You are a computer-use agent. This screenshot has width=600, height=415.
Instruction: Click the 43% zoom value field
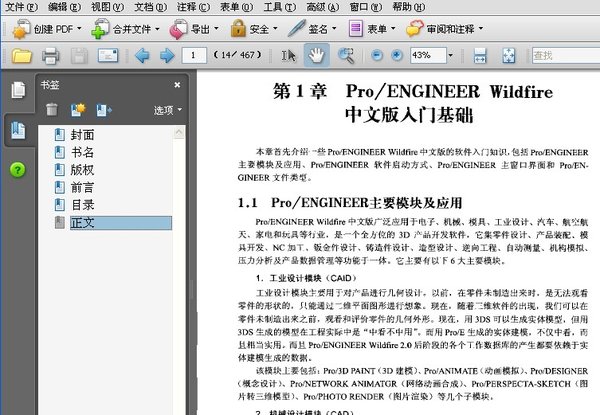click(x=428, y=55)
